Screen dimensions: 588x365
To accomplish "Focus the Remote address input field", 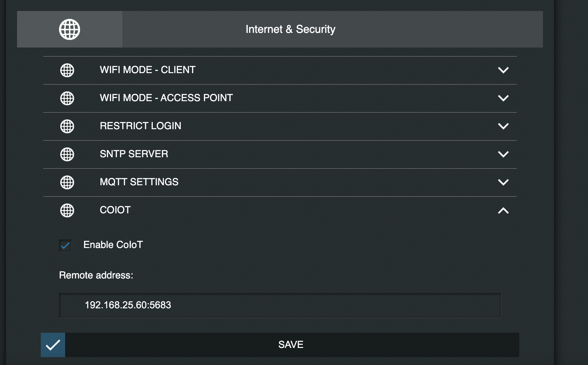I will [280, 305].
